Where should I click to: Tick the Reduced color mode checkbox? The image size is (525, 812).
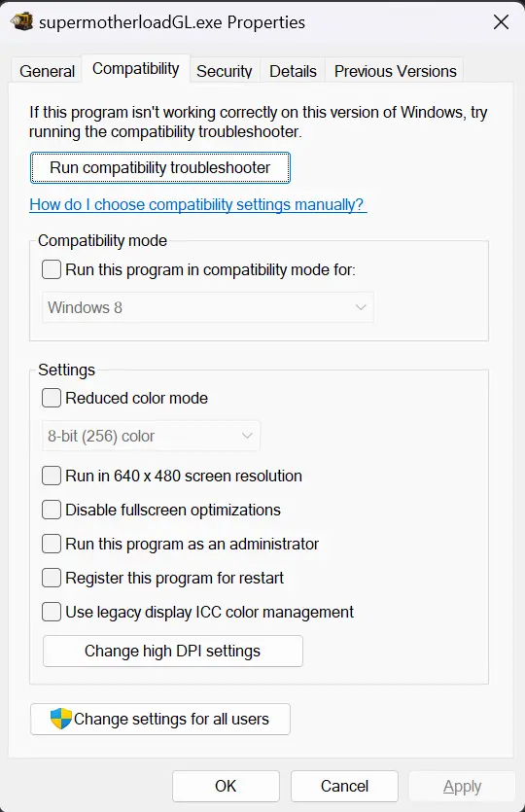pyautogui.click(x=52, y=398)
